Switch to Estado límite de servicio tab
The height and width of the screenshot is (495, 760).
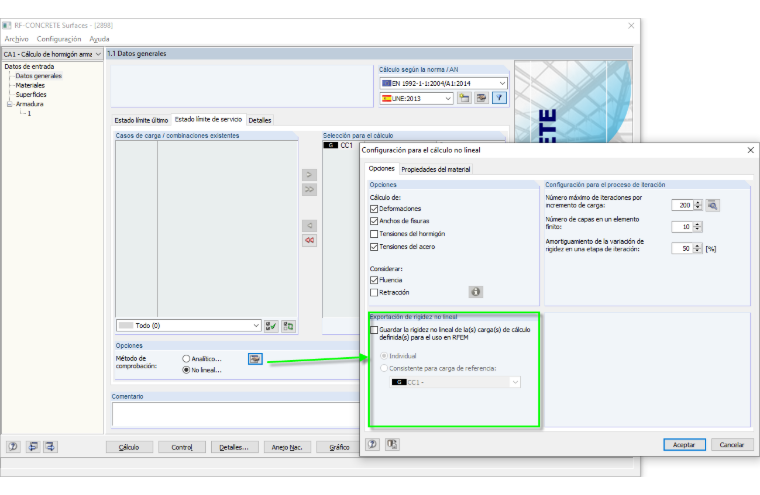pyautogui.click(x=208, y=119)
